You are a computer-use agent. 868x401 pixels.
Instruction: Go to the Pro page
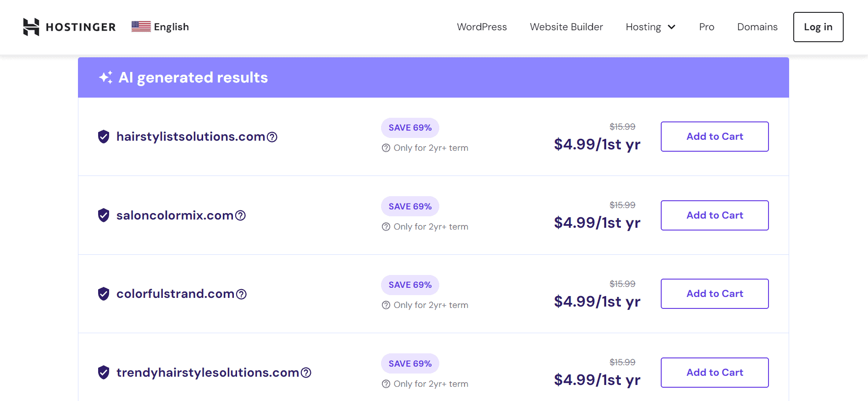coord(707,27)
